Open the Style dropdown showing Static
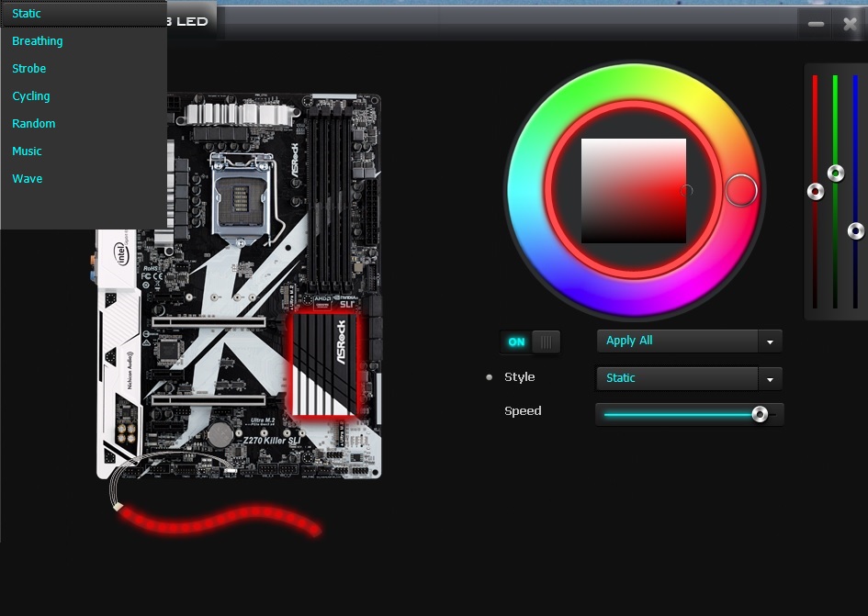 (x=689, y=378)
